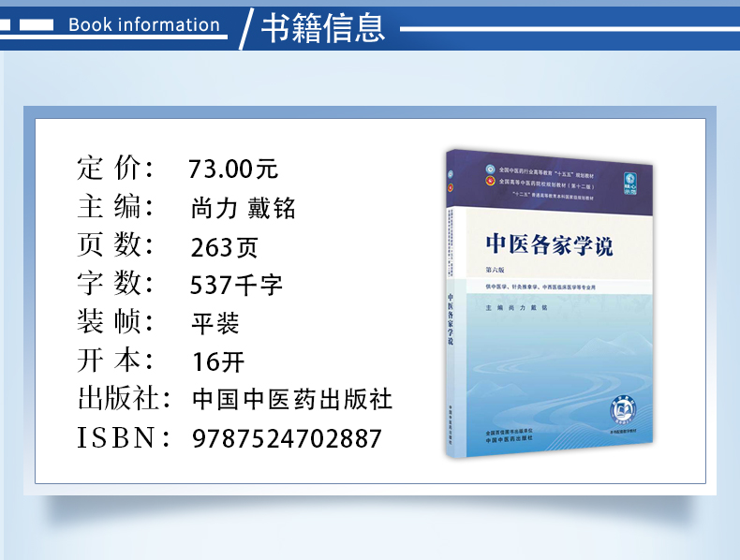Viewport: 740px width, 560px height.
Task: Click the red circular emblem on cover top
Action: click(x=491, y=180)
